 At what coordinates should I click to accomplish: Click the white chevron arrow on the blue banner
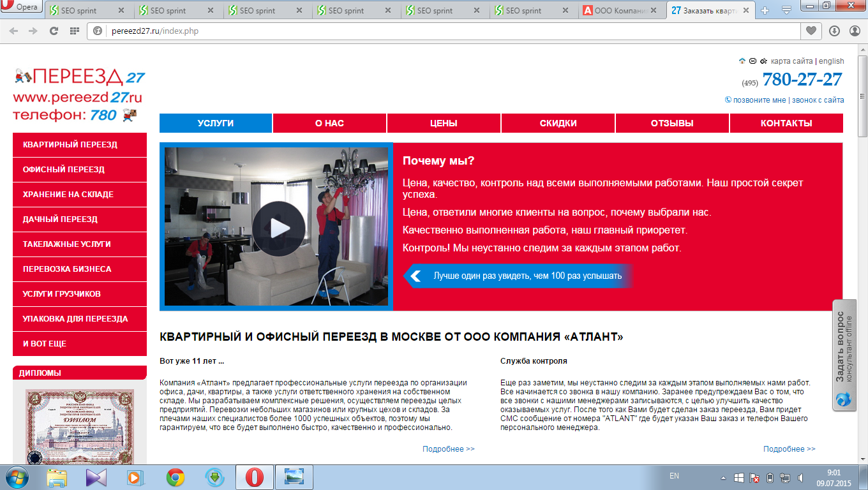415,276
